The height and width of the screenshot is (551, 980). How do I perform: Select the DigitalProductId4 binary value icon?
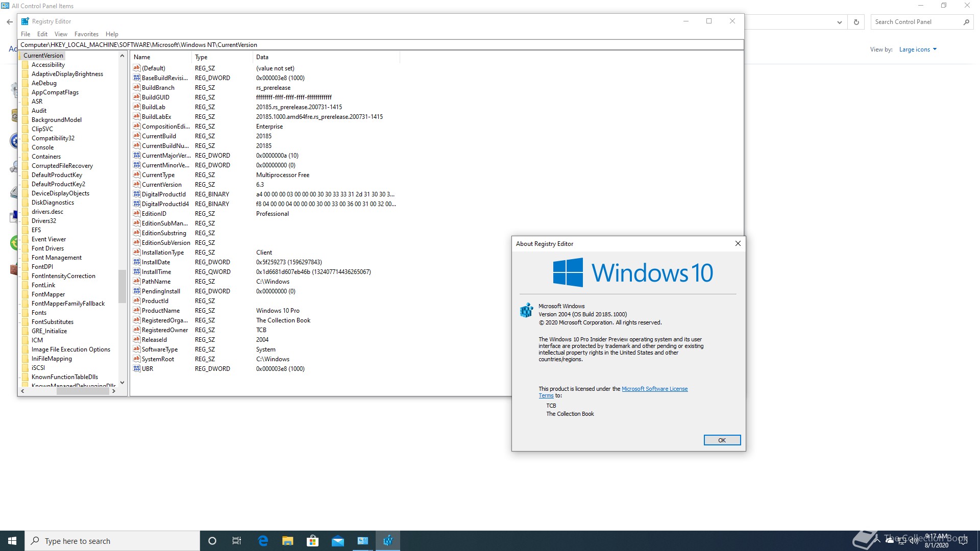(x=137, y=204)
